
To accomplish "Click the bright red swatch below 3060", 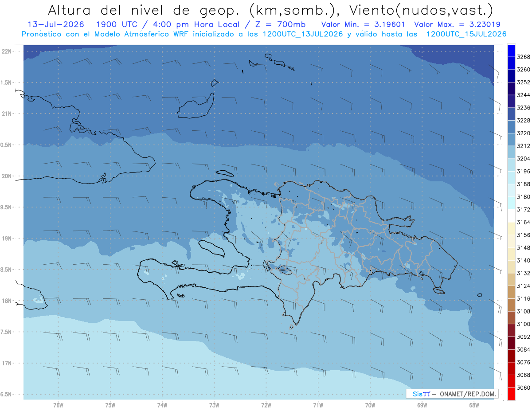I will (x=511, y=394).
